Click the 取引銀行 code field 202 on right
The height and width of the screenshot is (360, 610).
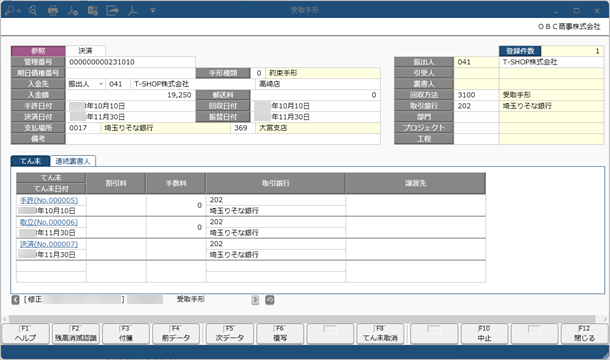point(476,106)
